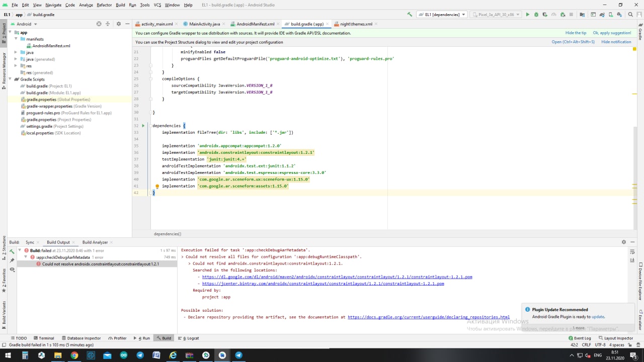
Task: Fold the compileOptions block at line 25
Action: tap(150, 79)
